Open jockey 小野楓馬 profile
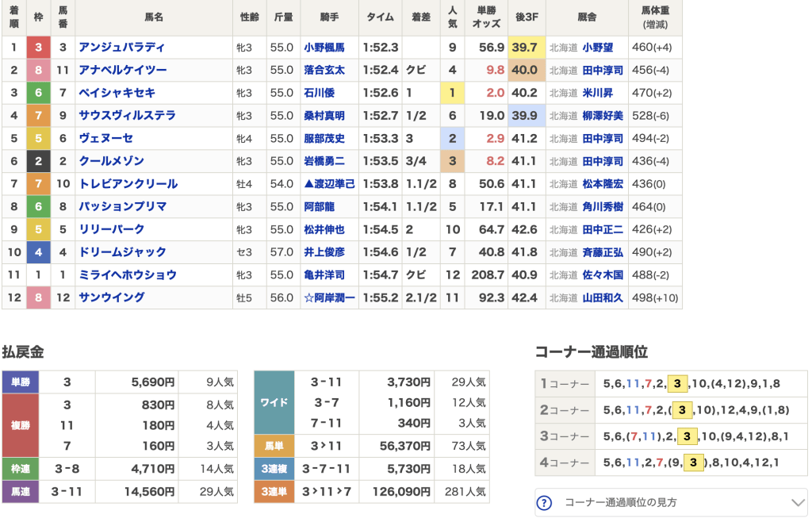 tap(324, 48)
